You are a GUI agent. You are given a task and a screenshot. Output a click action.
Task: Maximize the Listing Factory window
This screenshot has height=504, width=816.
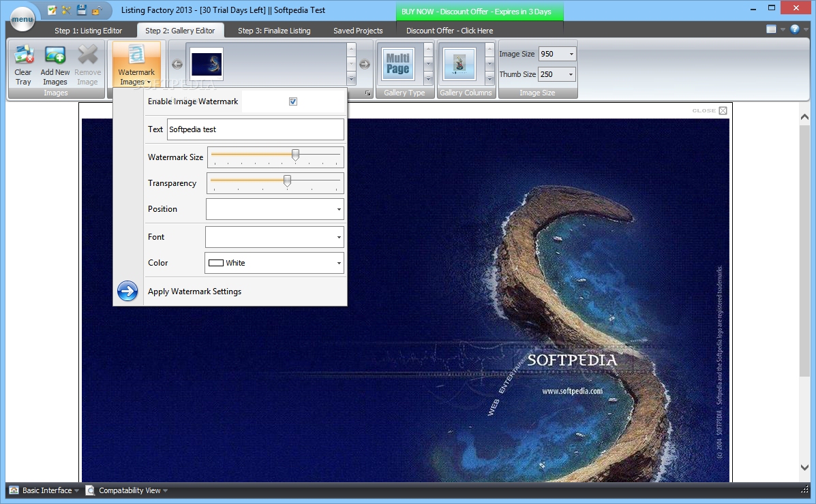click(x=772, y=8)
